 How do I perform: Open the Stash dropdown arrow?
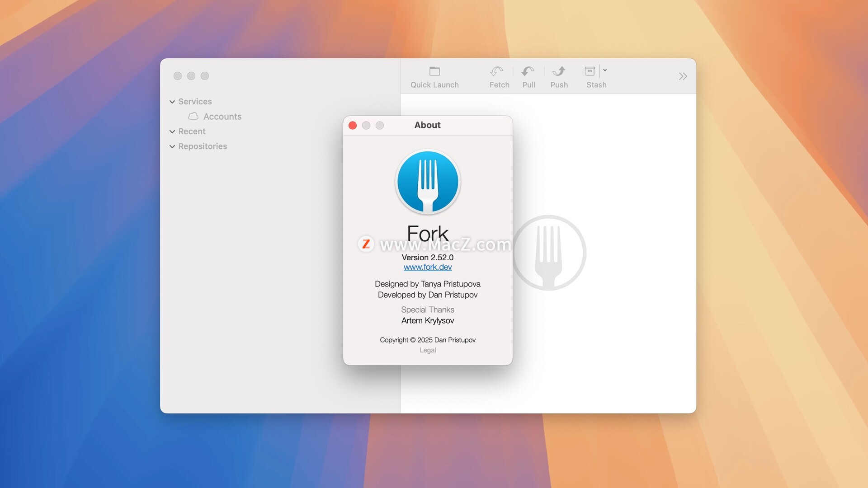coord(605,70)
